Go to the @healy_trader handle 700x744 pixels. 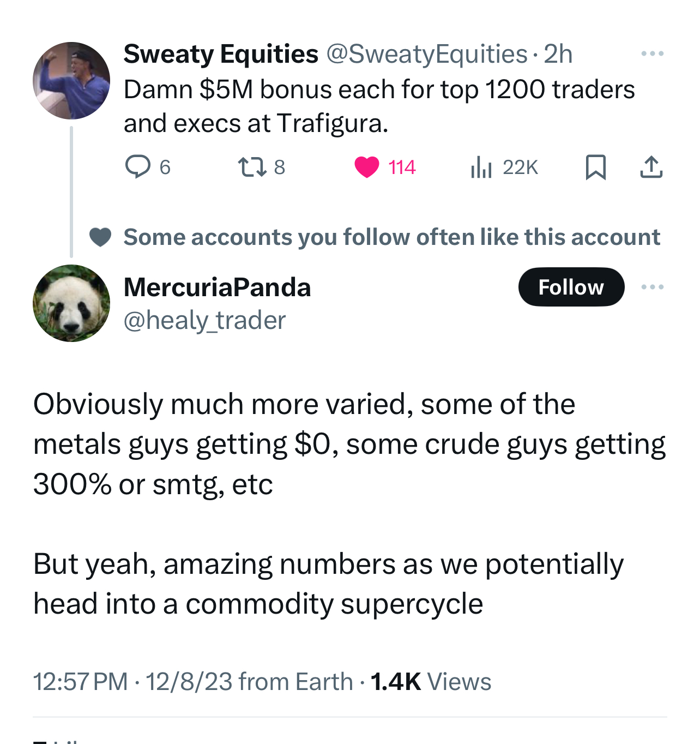pos(204,320)
